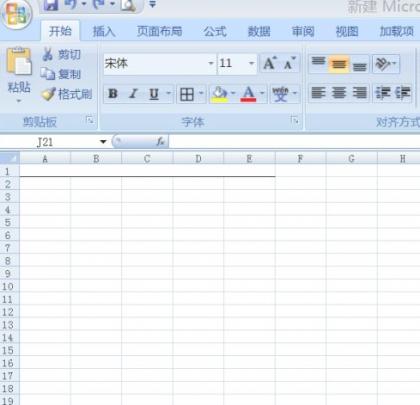
Task: Select column F header
Action: (300, 158)
